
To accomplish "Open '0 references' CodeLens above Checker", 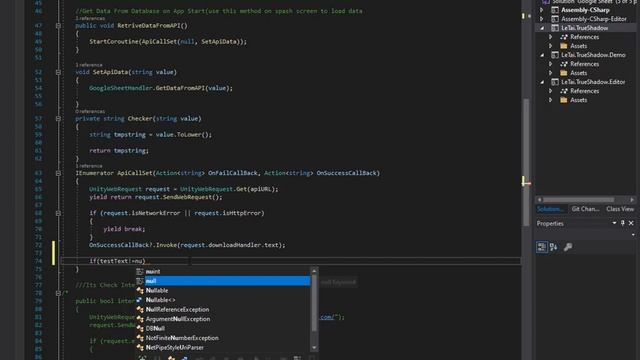I will [x=90, y=111].
